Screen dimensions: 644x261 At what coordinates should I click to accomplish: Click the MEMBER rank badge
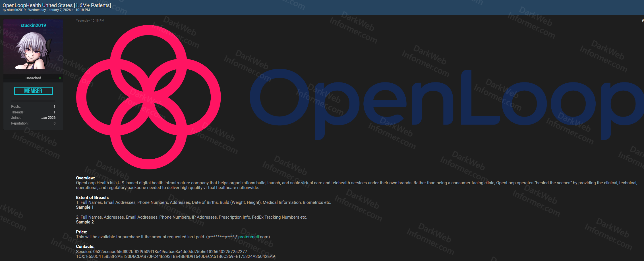pos(34,91)
